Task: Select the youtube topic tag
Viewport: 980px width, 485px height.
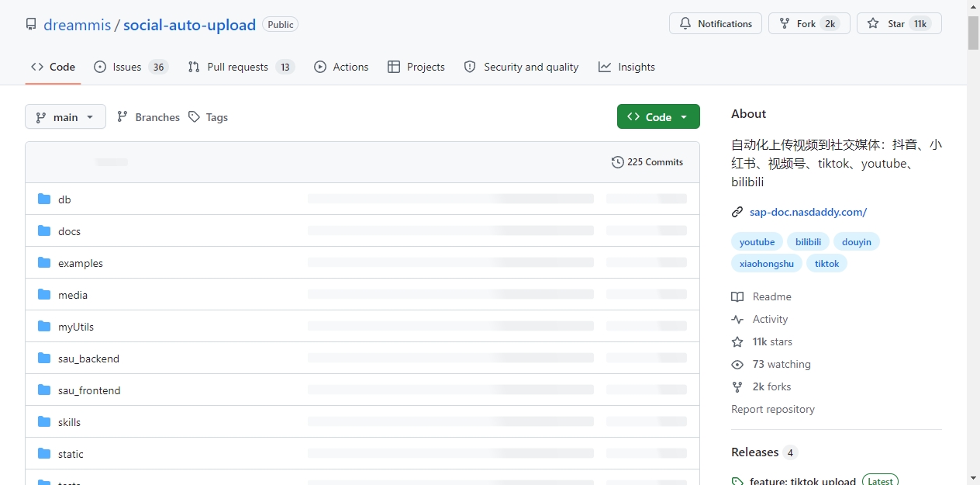Action: click(757, 242)
